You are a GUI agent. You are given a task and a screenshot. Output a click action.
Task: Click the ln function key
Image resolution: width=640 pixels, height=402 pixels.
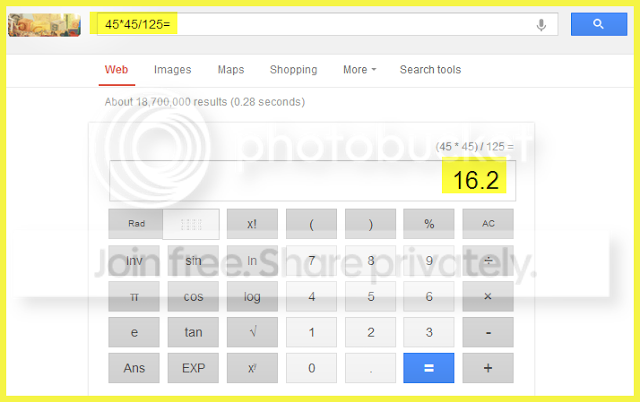(252, 260)
